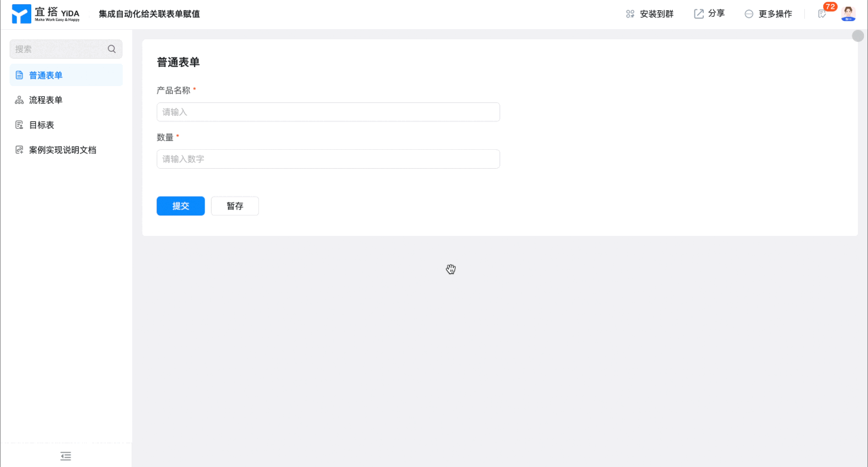The height and width of the screenshot is (467, 868).
Task: Open notifications with the 72 badge
Action: [823, 14]
